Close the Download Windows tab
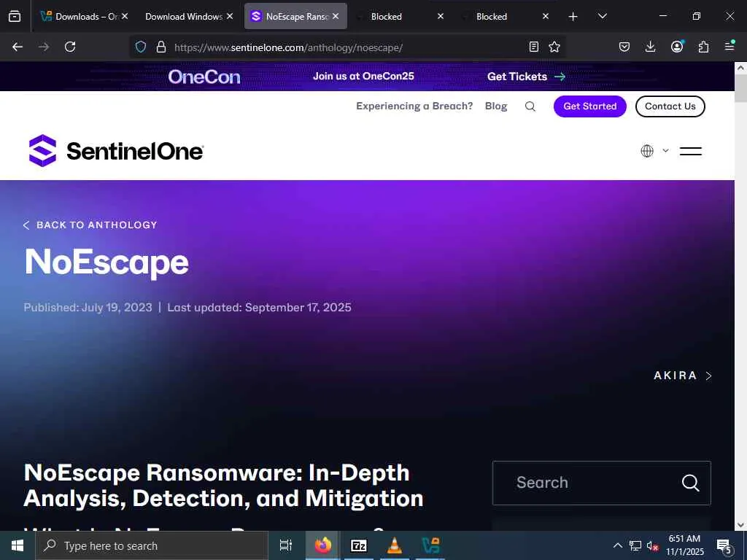 230,16
